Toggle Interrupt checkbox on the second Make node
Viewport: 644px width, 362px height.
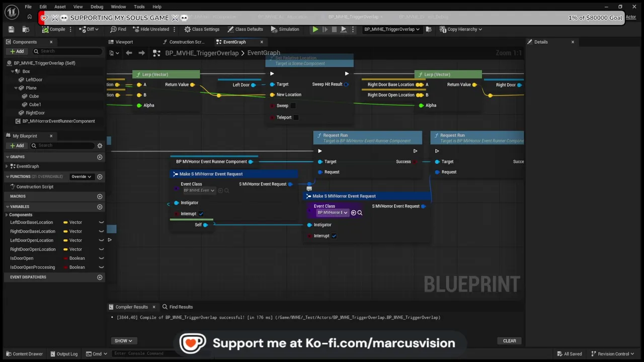click(334, 236)
